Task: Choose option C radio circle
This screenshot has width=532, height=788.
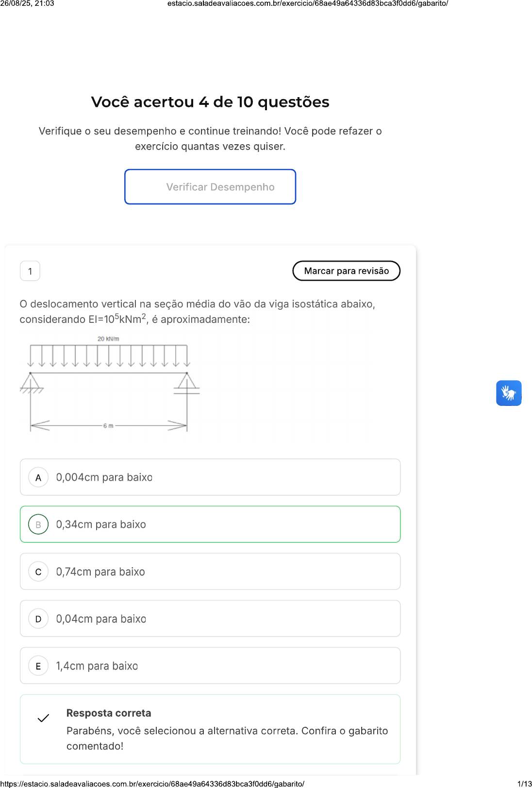Action: pos(38,571)
